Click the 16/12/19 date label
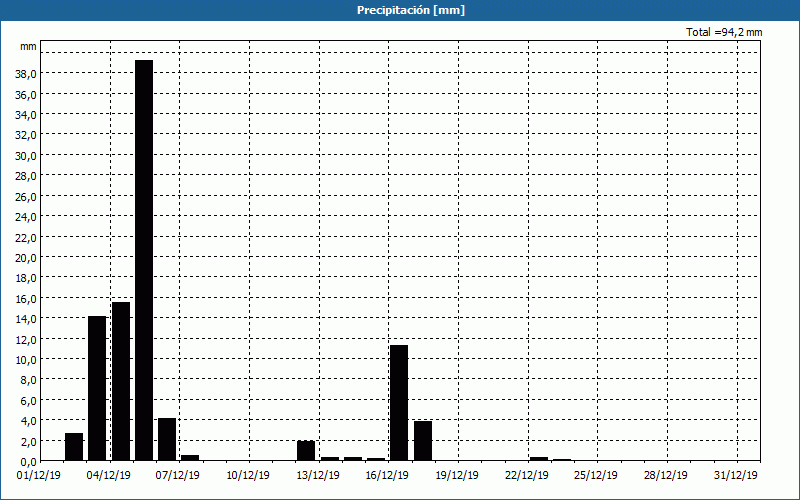This screenshot has width=800, height=500. click(387, 476)
